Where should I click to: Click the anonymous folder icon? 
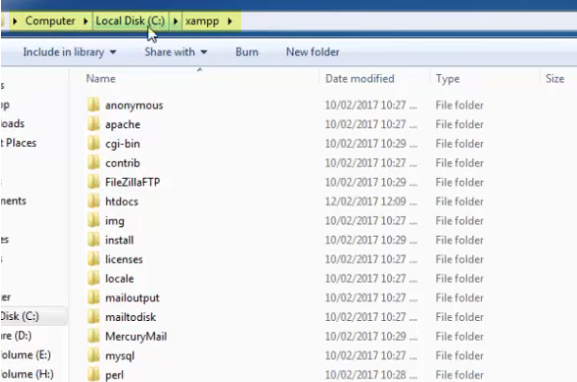(x=93, y=105)
